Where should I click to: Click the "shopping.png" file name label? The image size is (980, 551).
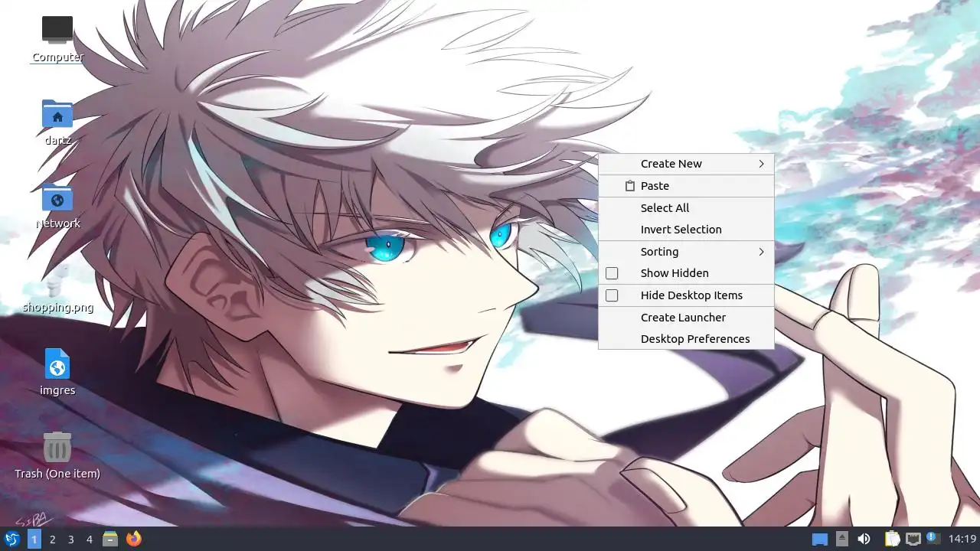[57, 308]
